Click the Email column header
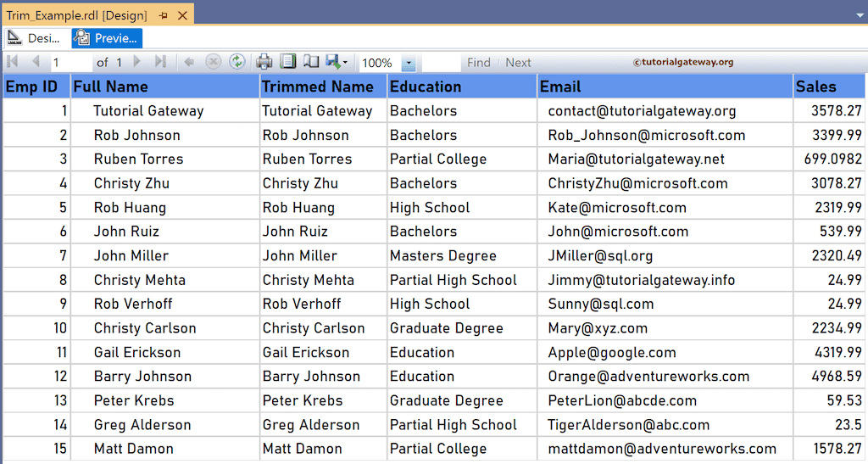Screen dimensions: 868x464 [x=665, y=87]
